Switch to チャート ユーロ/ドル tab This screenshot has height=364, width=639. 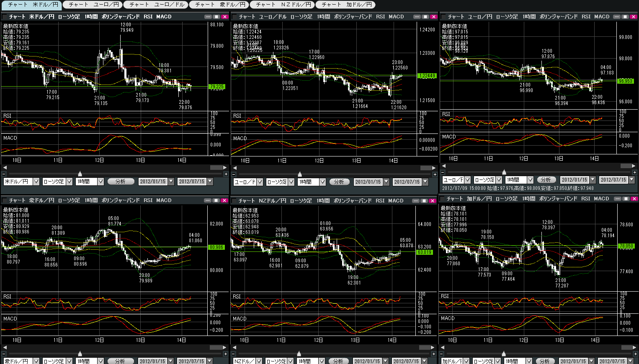(157, 5)
